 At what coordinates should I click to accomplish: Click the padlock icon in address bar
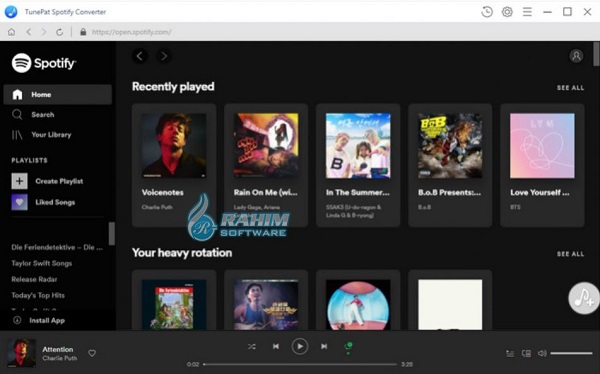pyautogui.click(x=83, y=32)
